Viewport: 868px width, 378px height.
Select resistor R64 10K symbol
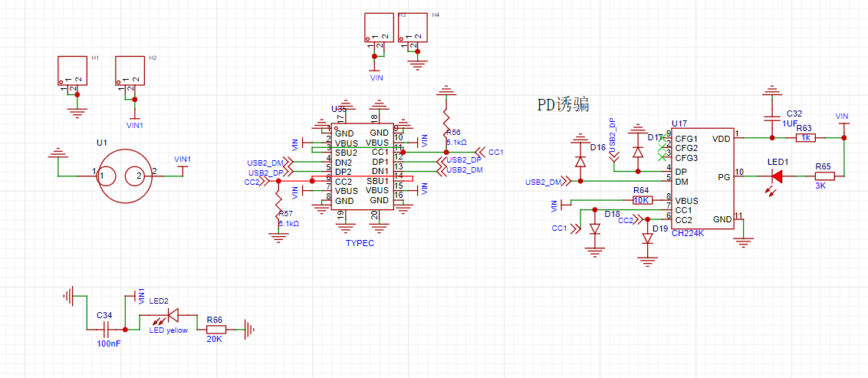click(x=643, y=200)
